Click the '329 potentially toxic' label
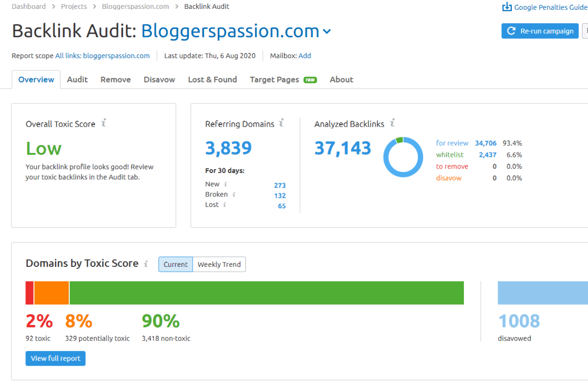 pyautogui.click(x=97, y=338)
